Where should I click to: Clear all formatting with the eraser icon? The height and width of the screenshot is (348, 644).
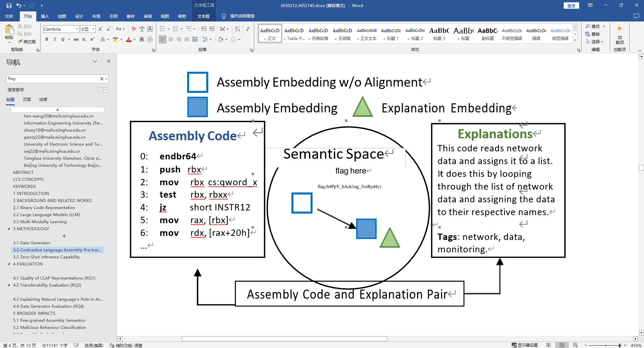(x=134, y=29)
